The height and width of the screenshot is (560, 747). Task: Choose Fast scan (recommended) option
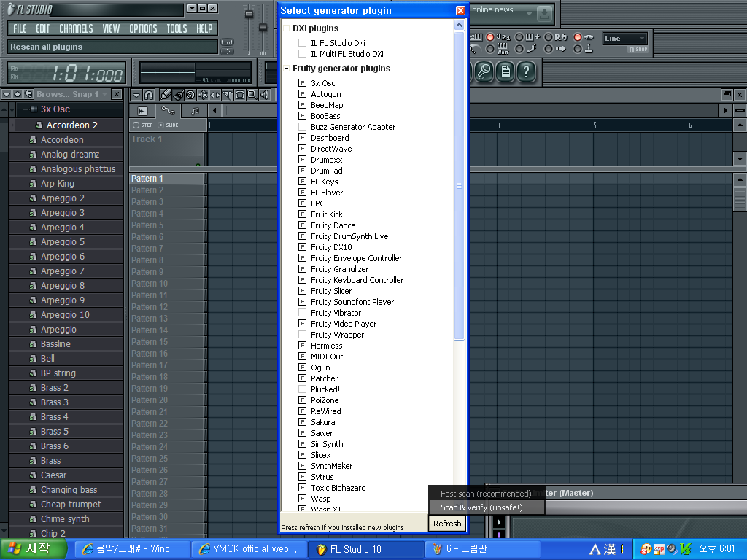coord(487,494)
